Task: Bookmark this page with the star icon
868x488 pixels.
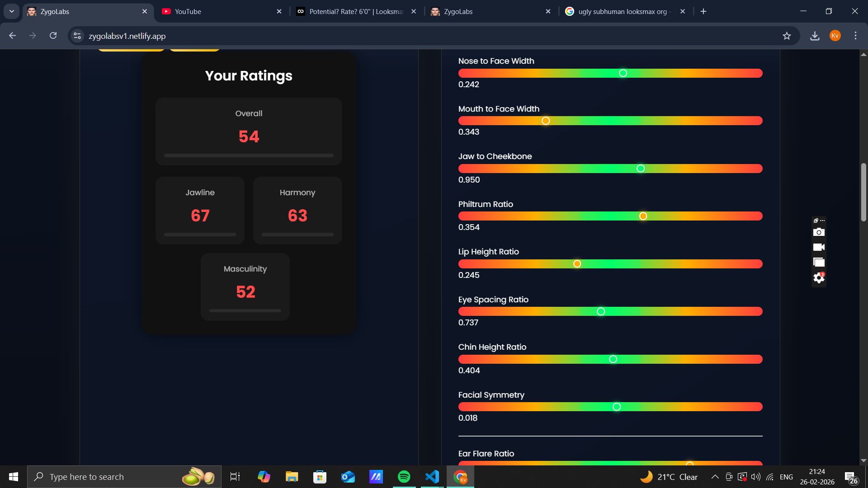Action: [787, 36]
